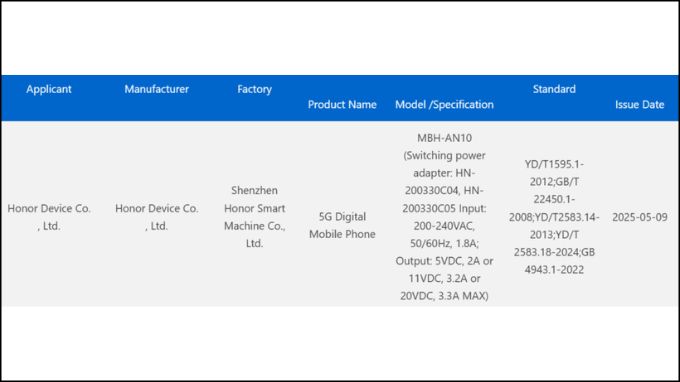Select the MBH-AN10 model specification cell

[x=444, y=217]
